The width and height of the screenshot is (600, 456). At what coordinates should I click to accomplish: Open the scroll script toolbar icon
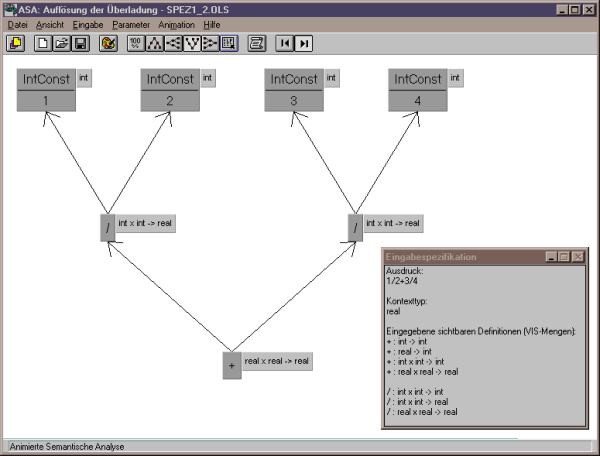point(257,43)
